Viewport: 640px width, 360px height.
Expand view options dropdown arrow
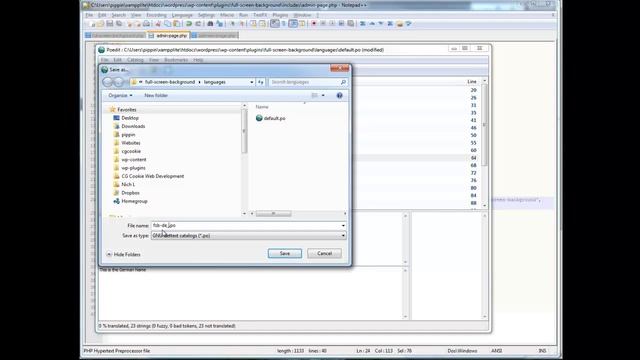pos(323,95)
